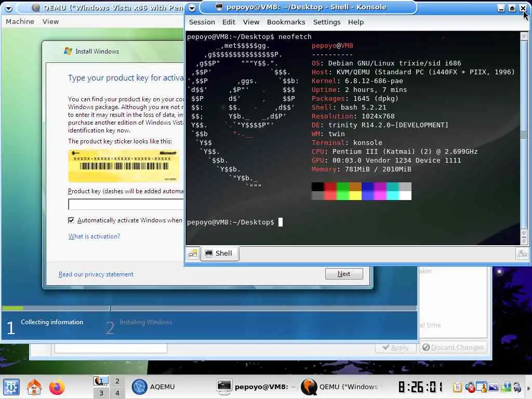Open the Home folder from panel

coord(34,387)
